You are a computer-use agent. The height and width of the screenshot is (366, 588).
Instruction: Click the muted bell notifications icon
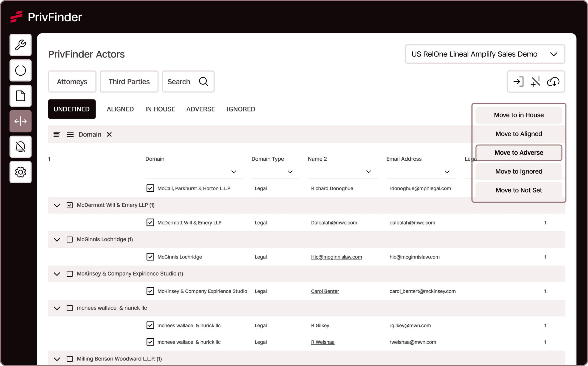20,147
